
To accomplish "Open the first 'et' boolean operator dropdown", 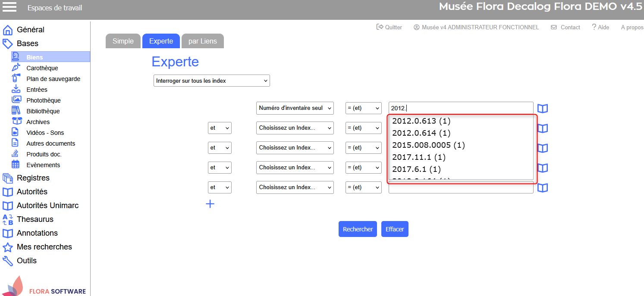I will coord(220,128).
